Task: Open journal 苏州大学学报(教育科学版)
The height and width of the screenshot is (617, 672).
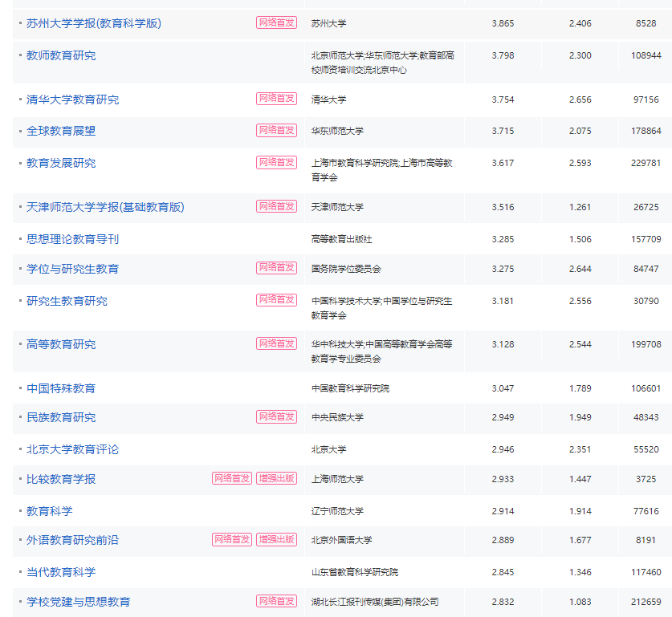Action: pos(94,23)
